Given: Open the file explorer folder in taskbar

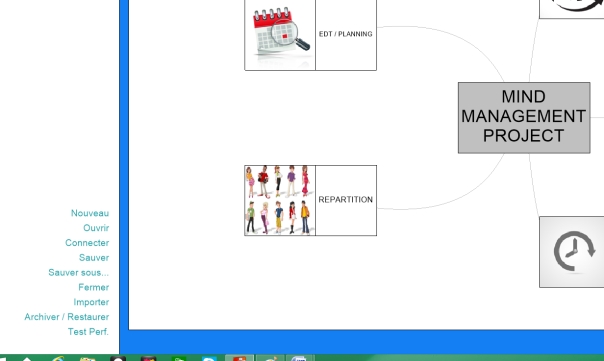Looking at the screenshot, I should (88, 359).
